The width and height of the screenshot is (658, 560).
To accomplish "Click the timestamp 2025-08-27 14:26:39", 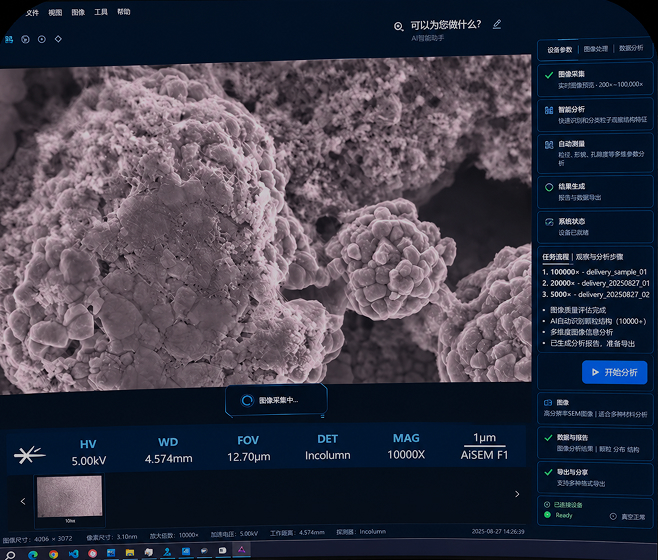I will click(x=498, y=531).
